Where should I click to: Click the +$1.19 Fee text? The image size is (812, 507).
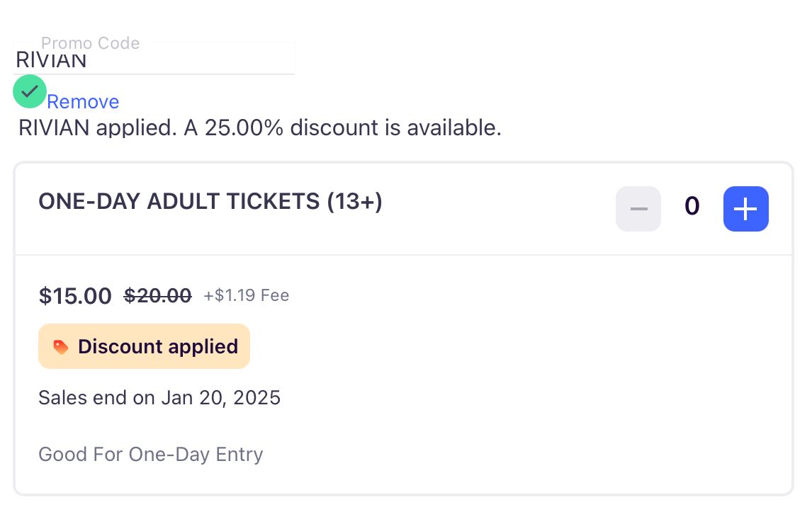pyautogui.click(x=246, y=295)
